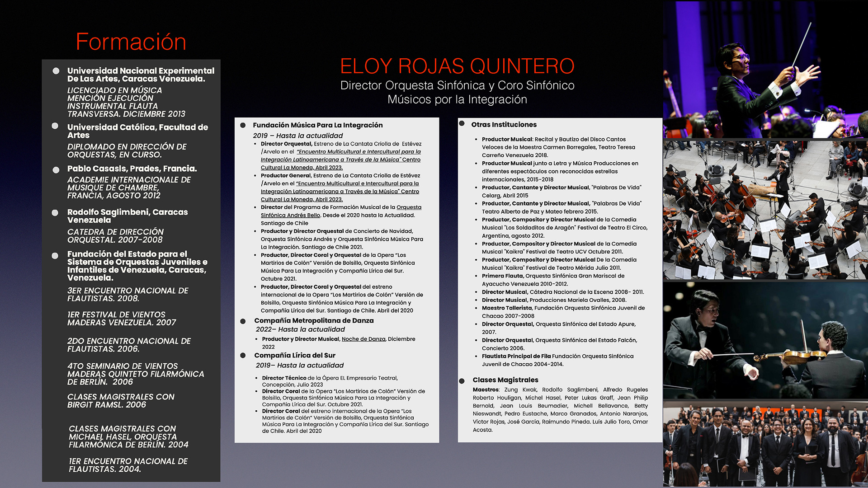
Task: Click the red 'Formación' heading
Action: pyautogui.click(x=131, y=42)
